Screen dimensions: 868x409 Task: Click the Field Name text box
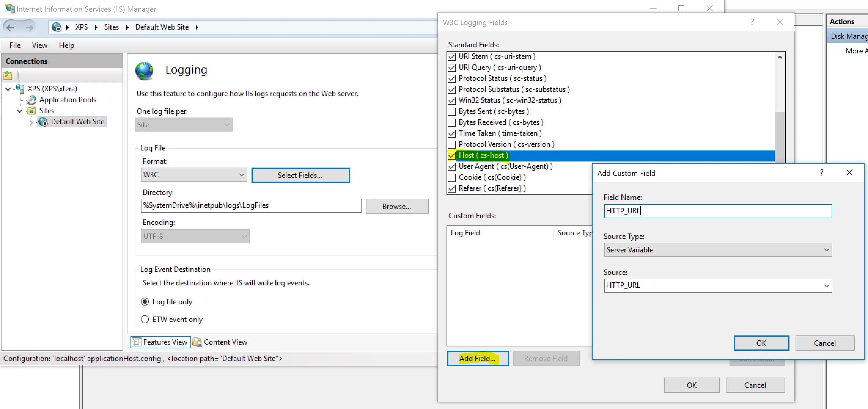click(x=717, y=211)
